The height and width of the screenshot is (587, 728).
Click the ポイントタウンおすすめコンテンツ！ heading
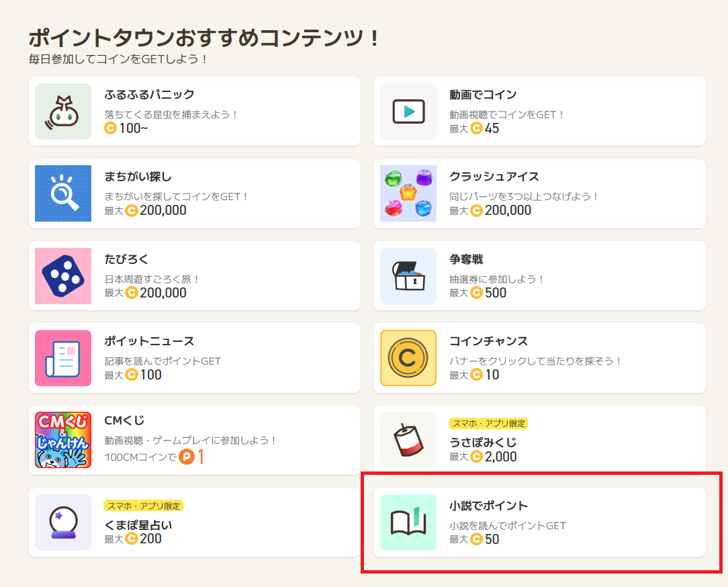tap(204, 38)
